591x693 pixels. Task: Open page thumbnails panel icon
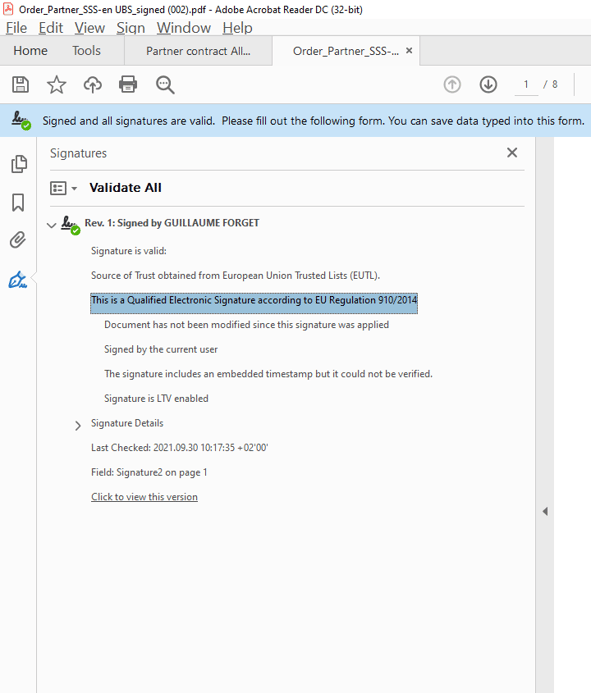tap(19, 164)
